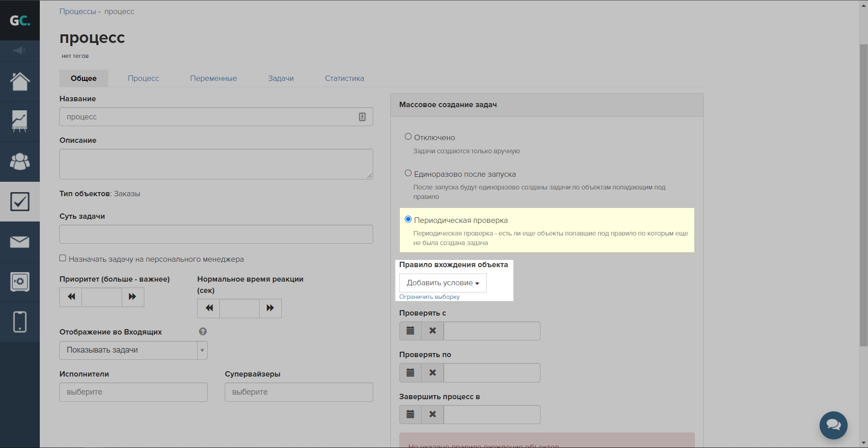This screenshot has width=868, height=448.
Task: Open the chat support bubble
Action: (x=833, y=425)
